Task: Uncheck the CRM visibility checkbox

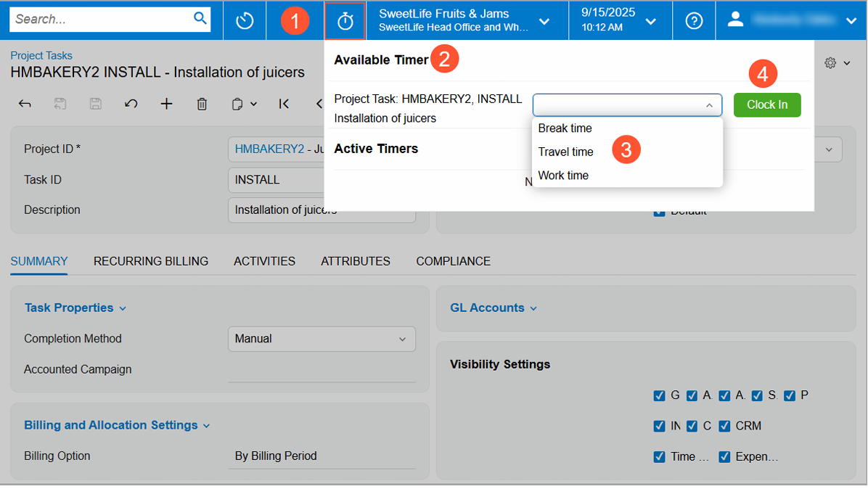Action: (724, 426)
